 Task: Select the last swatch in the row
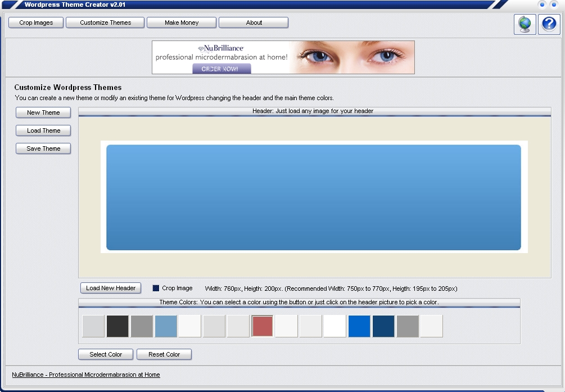(x=432, y=326)
